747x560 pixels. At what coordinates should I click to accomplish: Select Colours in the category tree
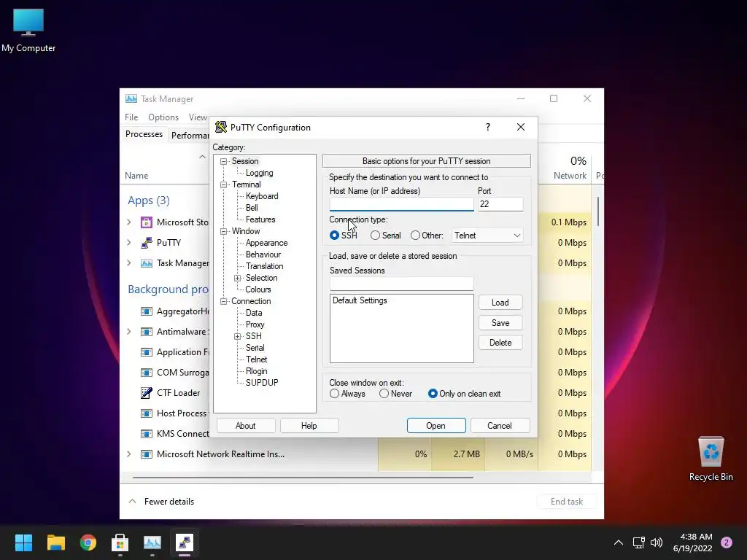258,289
